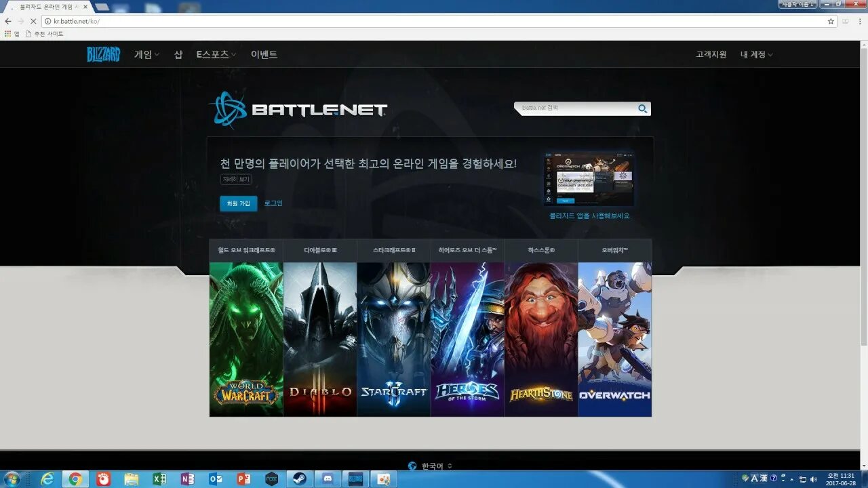This screenshot has width=868, height=488.
Task: Expand the 내 계정 dropdown
Action: point(756,54)
